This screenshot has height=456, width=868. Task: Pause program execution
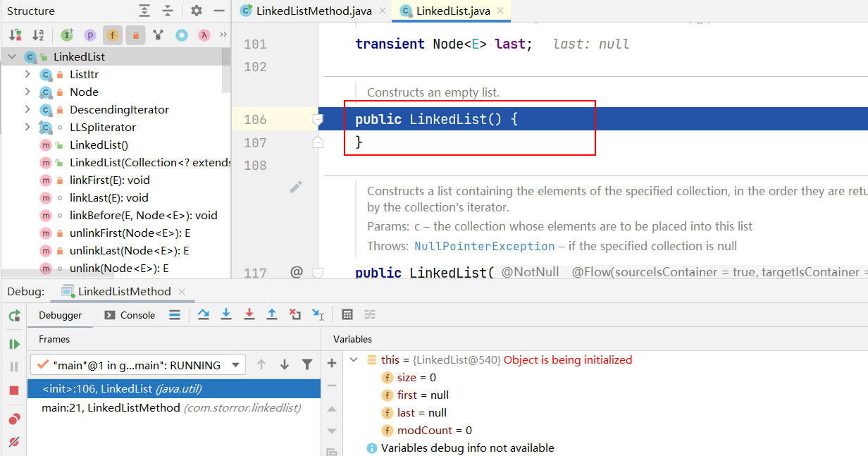click(x=14, y=366)
